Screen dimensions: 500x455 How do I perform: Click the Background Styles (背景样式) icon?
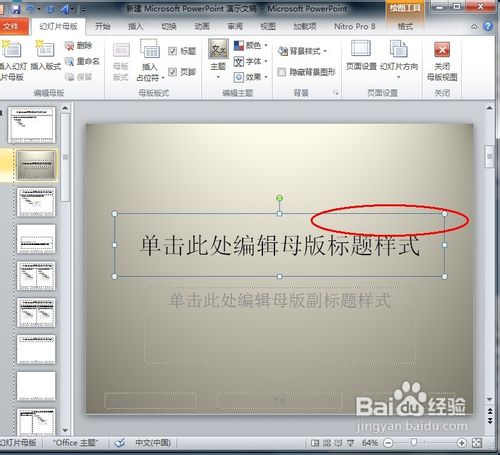283,51
